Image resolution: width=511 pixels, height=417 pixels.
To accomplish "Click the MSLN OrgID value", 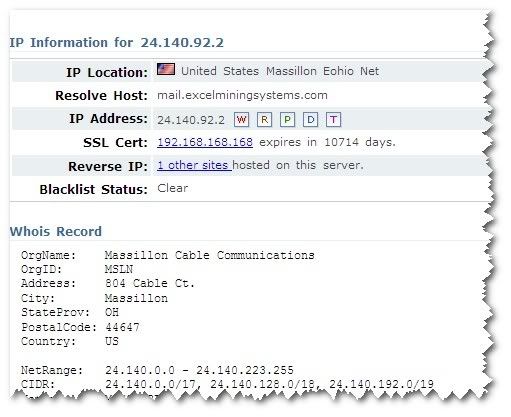I will tap(119, 269).
